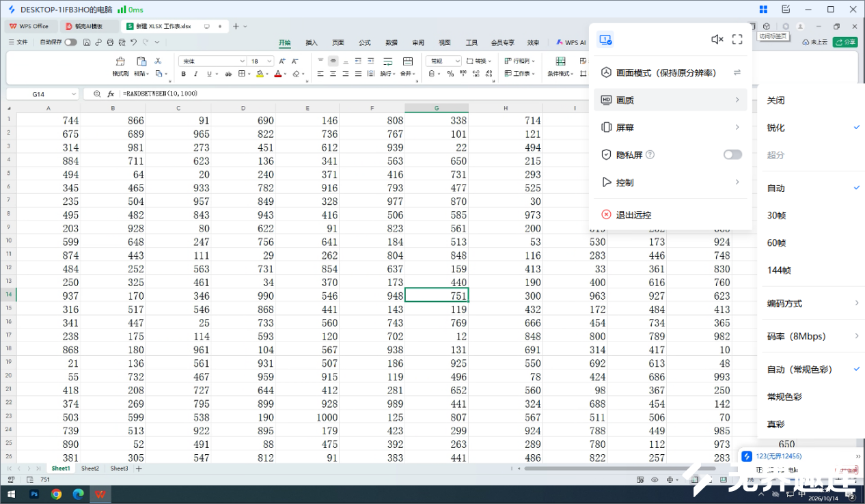Click the fx insert function icon

[x=111, y=94]
